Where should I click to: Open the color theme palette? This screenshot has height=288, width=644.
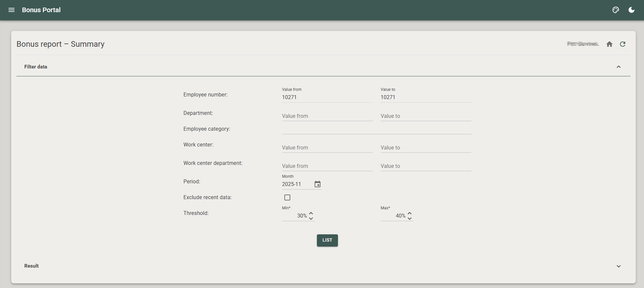coord(616,10)
